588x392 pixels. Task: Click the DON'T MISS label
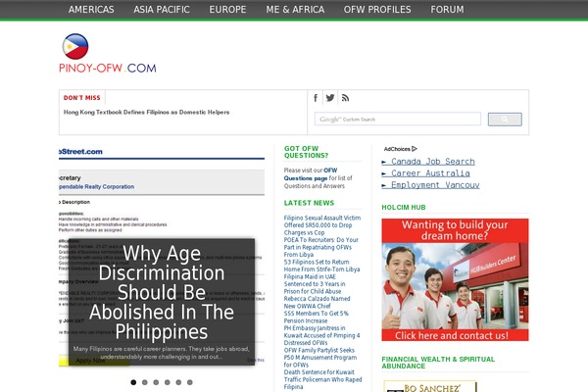[x=82, y=98]
